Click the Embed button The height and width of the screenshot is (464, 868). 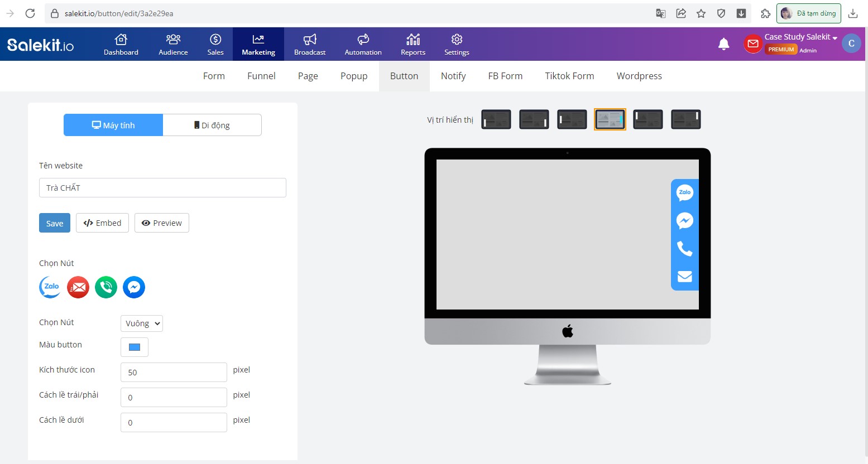coord(103,223)
